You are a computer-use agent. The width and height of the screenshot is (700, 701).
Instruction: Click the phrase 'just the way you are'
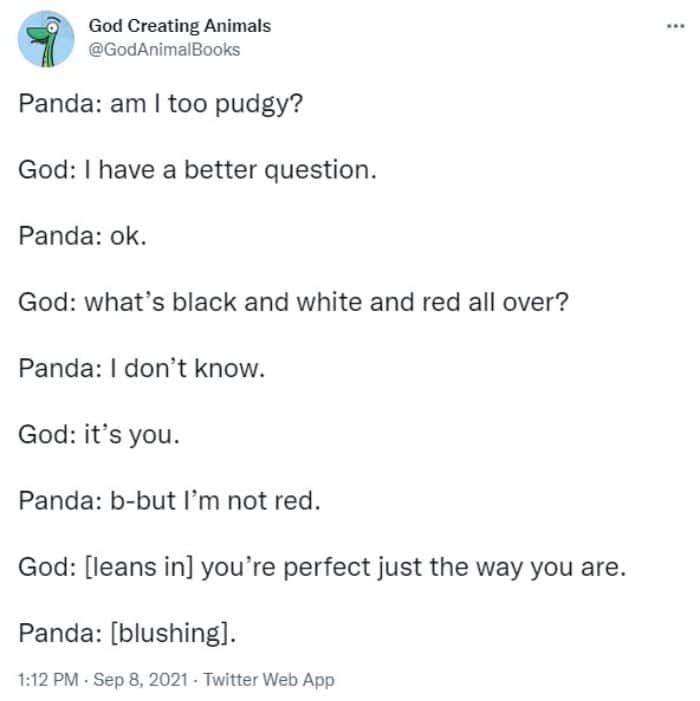click(500, 567)
